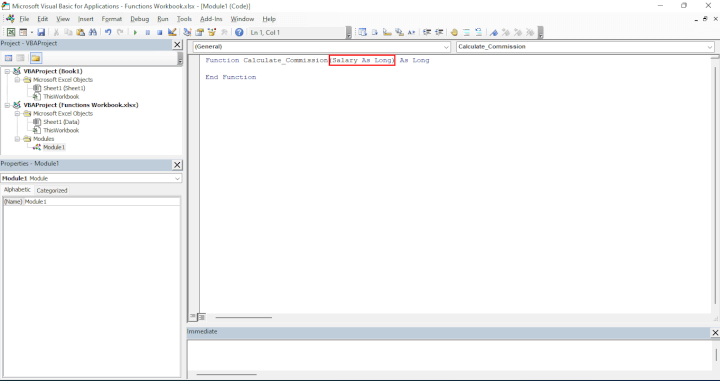
Task: Switch to the Categorized properties tab
Action: [52, 190]
